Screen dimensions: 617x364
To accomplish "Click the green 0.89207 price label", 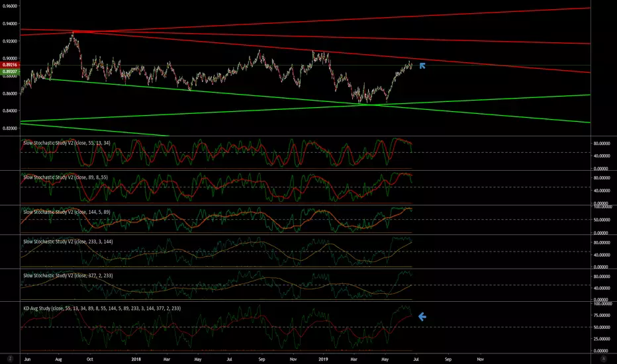I will click(10, 71).
